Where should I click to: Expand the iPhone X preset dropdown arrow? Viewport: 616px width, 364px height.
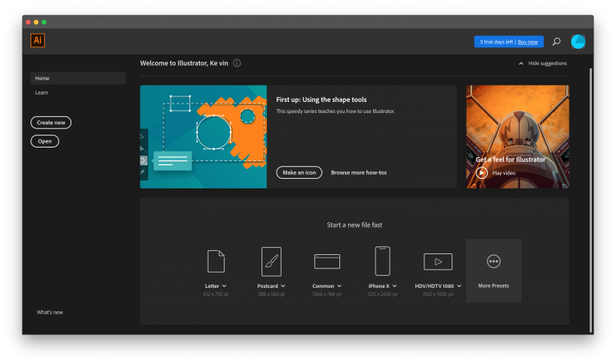coord(395,286)
